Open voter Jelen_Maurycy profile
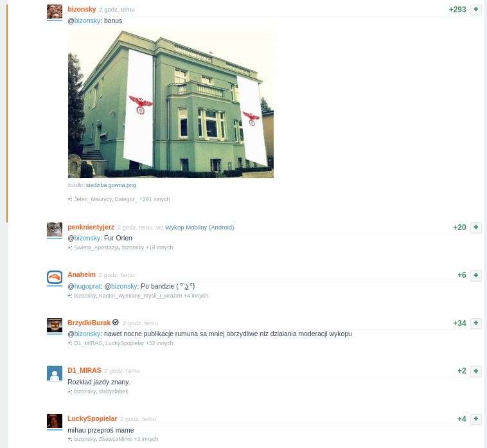This screenshot has height=448, width=487. coord(93,199)
